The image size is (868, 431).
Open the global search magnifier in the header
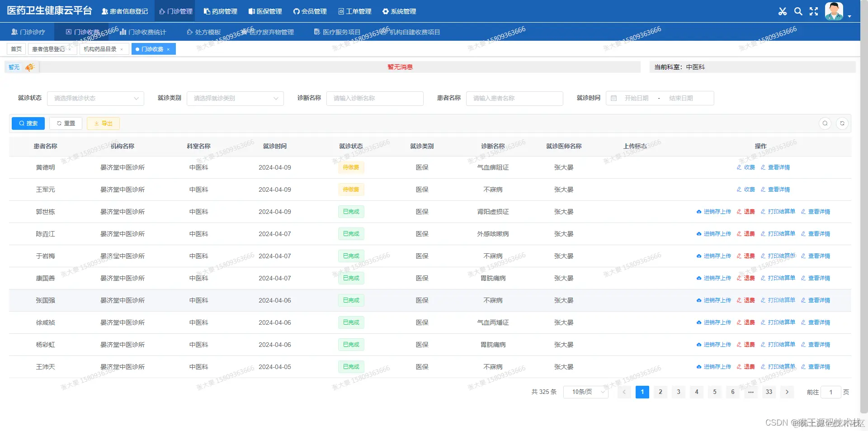(x=798, y=11)
